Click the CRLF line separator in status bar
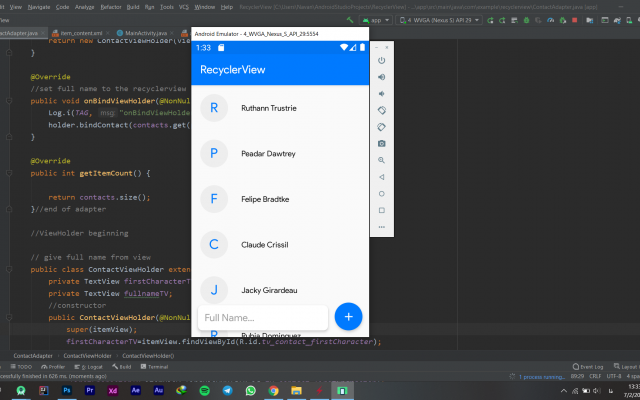 [595, 376]
